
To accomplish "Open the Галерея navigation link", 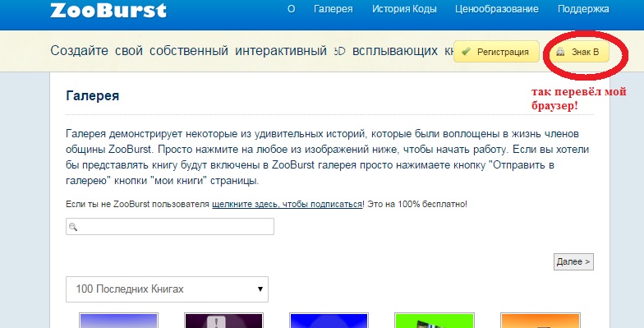I will 333,9.
